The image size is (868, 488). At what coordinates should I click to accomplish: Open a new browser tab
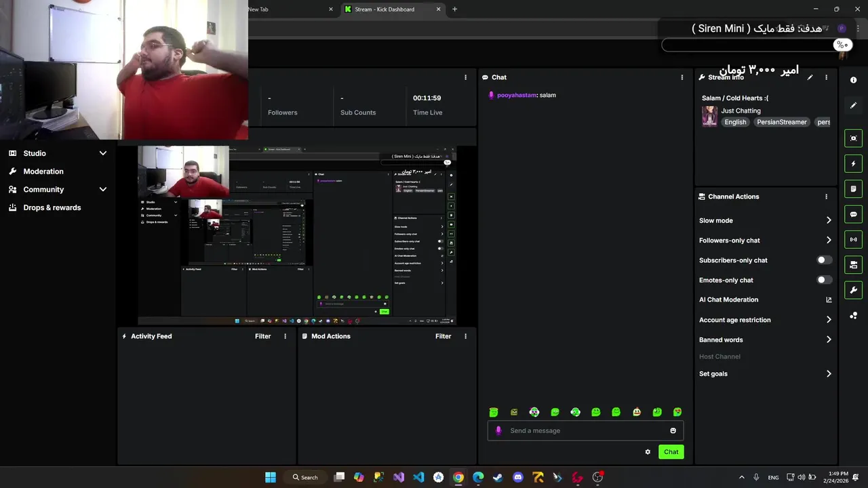coord(454,9)
